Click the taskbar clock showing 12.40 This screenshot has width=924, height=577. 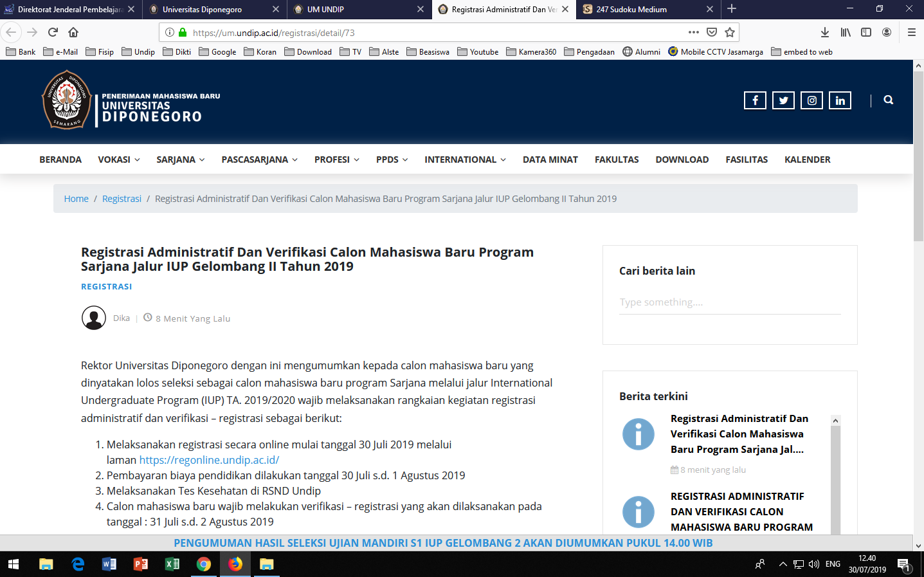(867, 564)
